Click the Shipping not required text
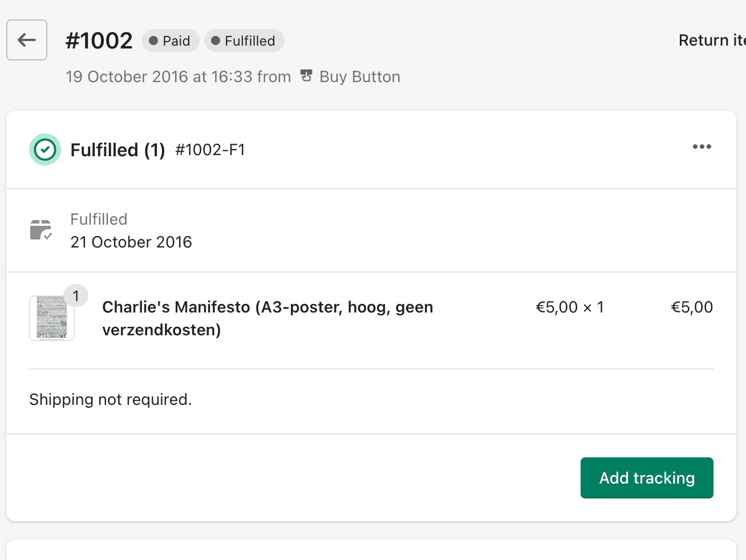Viewport: 746px width, 560px height. click(x=111, y=400)
